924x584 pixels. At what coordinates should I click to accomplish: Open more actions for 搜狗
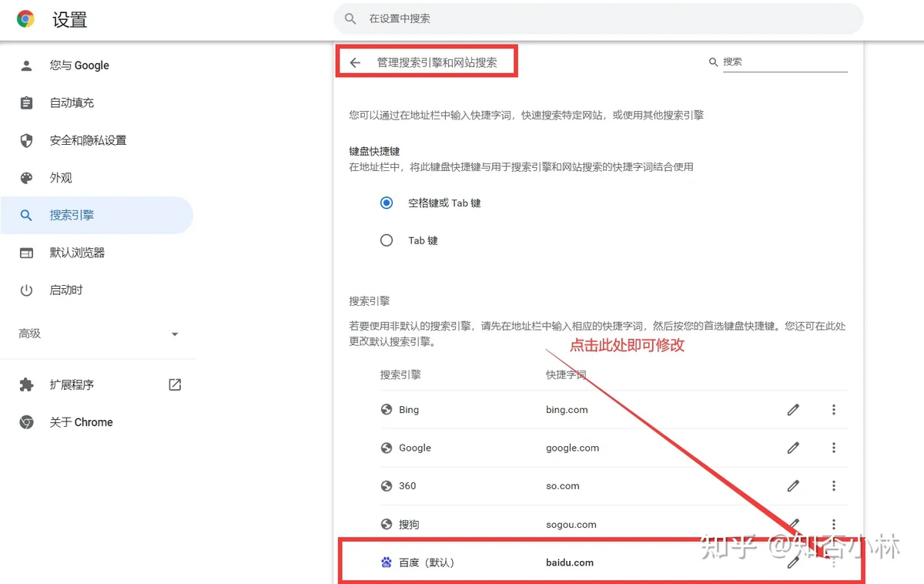834,524
